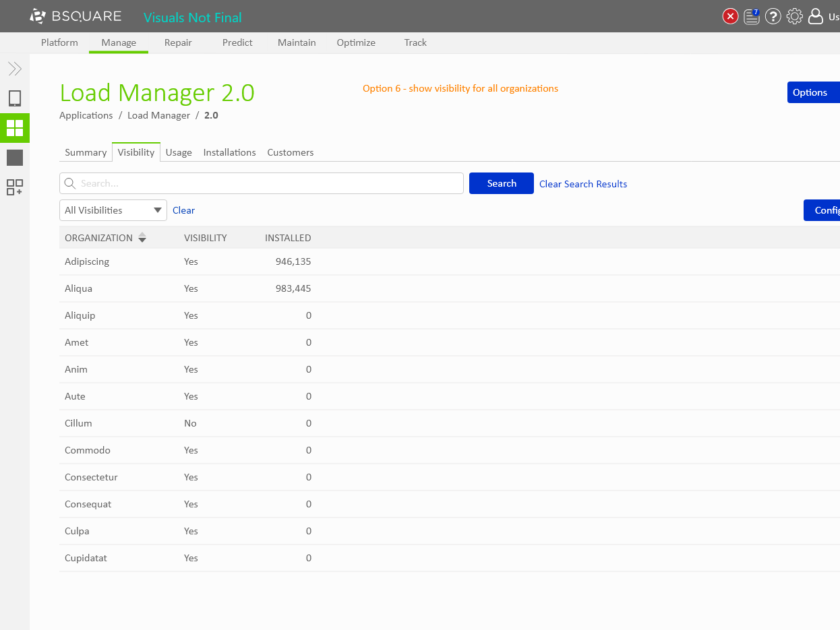Open the help question mark icon
This screenshot has width=840, height=630.
click(773, 16)
